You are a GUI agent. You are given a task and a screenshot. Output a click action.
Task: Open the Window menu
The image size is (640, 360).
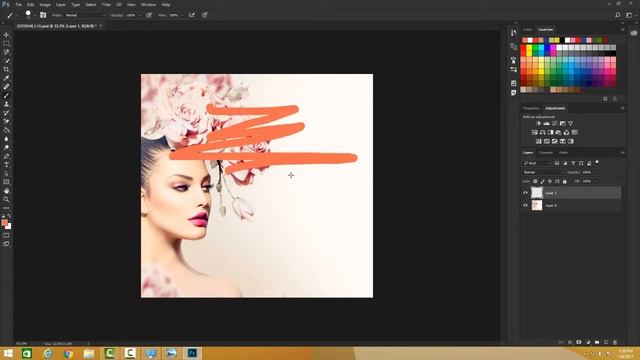coord(148,4)
